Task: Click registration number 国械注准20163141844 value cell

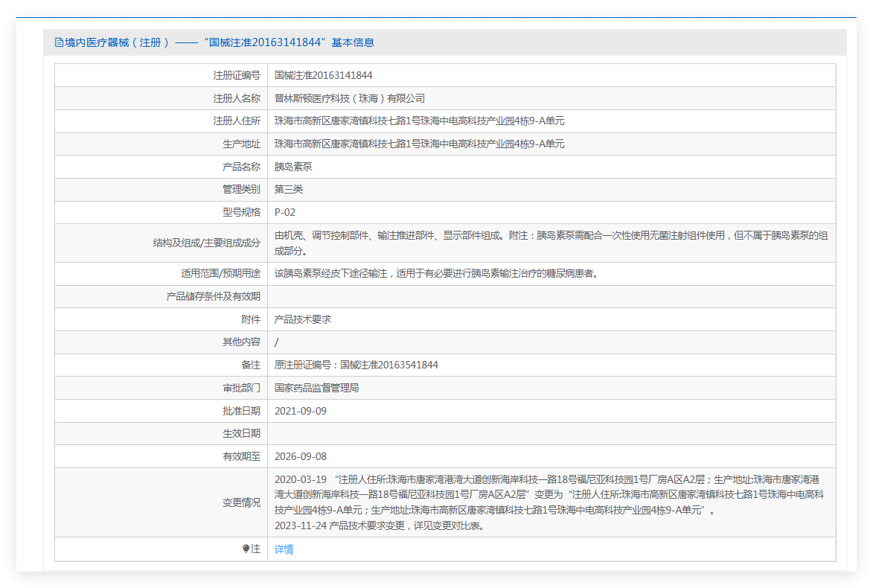Action: tap(324, 75)
